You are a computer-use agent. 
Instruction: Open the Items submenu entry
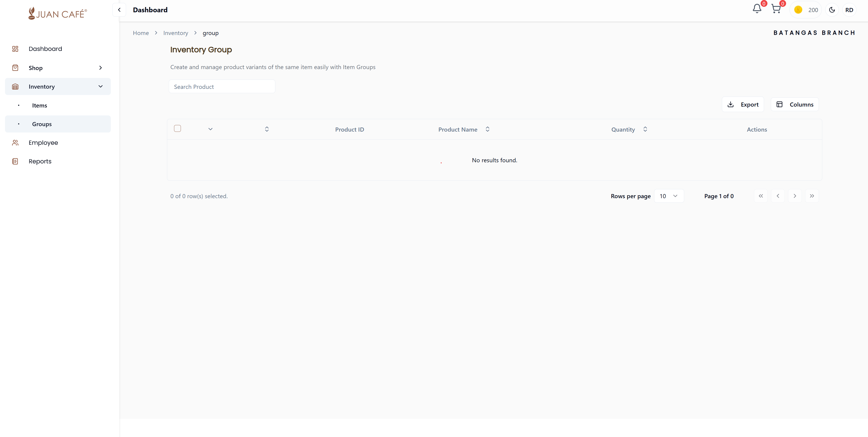click(40, 105)
